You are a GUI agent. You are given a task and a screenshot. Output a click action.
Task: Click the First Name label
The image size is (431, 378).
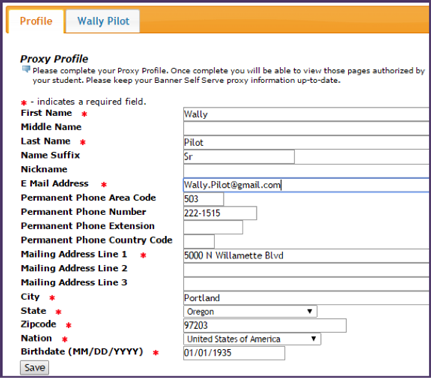pyautogui.click(x=46, y=113)
